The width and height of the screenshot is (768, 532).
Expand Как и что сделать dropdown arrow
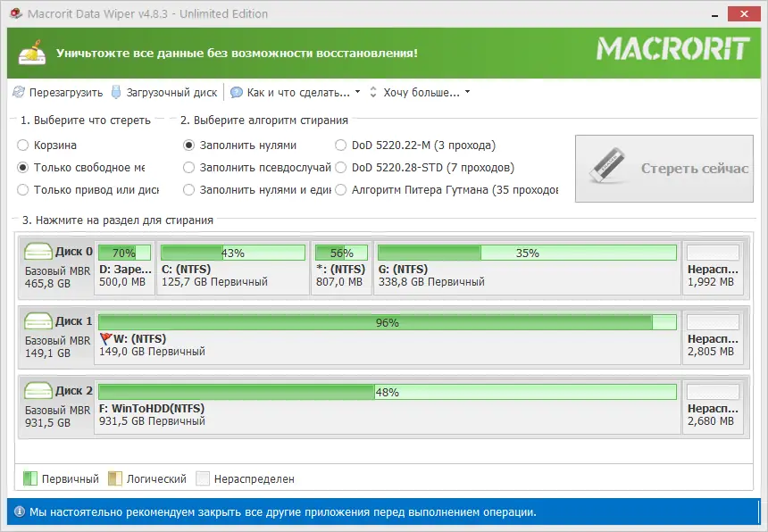(357, 92)
